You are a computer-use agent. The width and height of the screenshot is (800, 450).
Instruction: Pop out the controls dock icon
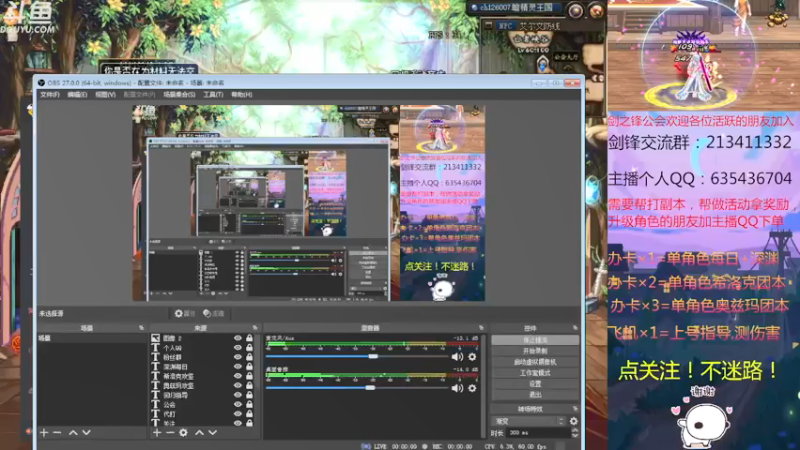coord(575,328)
